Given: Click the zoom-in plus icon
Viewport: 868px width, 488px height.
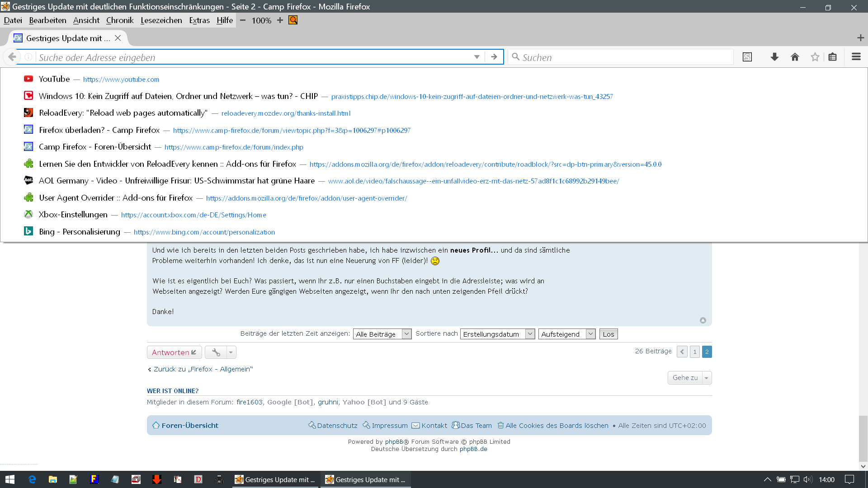Looking at the screenshot, I should [280, 20].
